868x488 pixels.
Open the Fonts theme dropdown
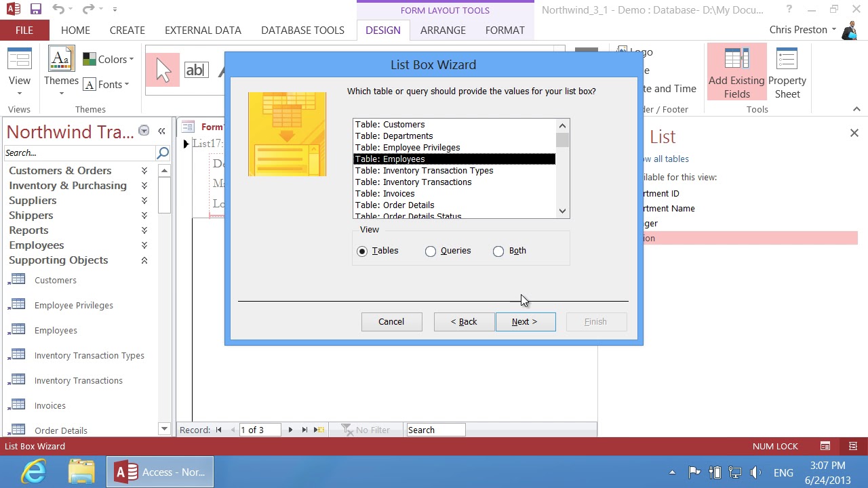click(106, 84)
